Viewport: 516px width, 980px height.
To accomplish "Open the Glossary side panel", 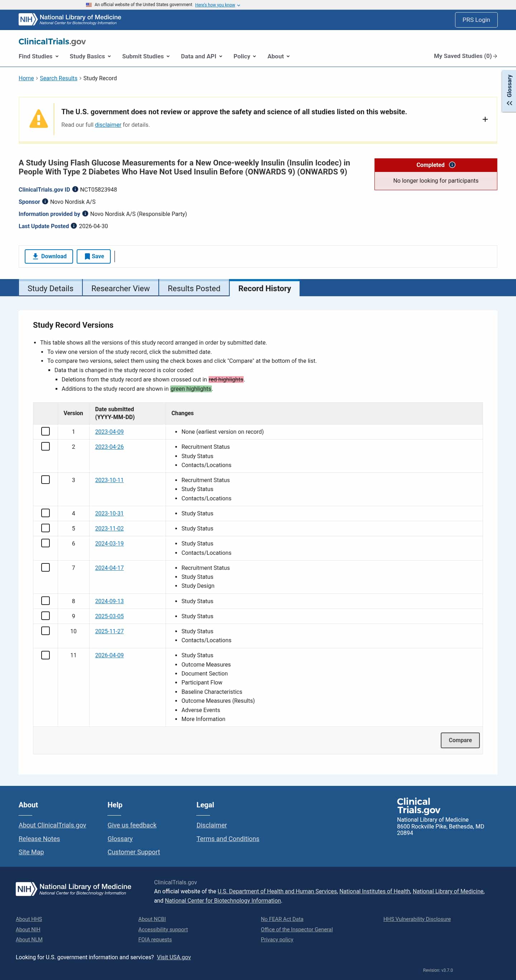I will [x=509, y=91].
